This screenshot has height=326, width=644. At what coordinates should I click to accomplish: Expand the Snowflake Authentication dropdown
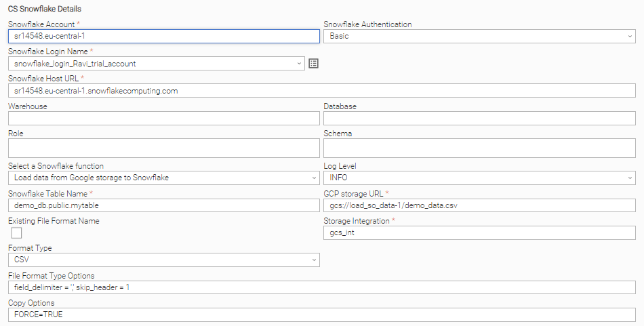(479, 36)
